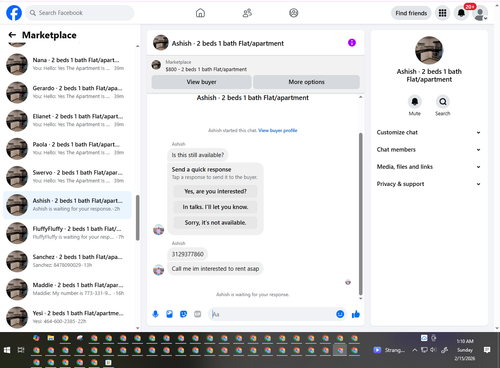Open the Windows notification center icon
500x368 pixels.
(x=487, y=350)
